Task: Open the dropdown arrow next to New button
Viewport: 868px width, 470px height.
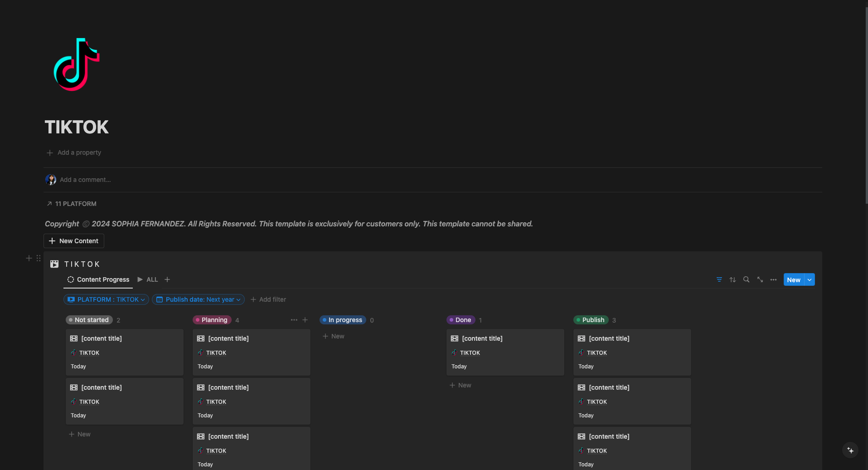Action: pyautogui.click(x=810, y=279)
